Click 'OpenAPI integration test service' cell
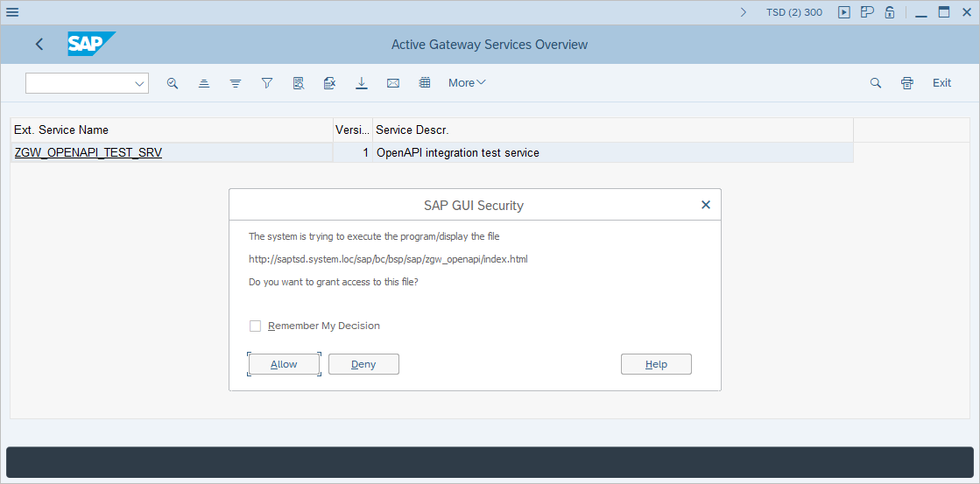 (x=613, y=152)
